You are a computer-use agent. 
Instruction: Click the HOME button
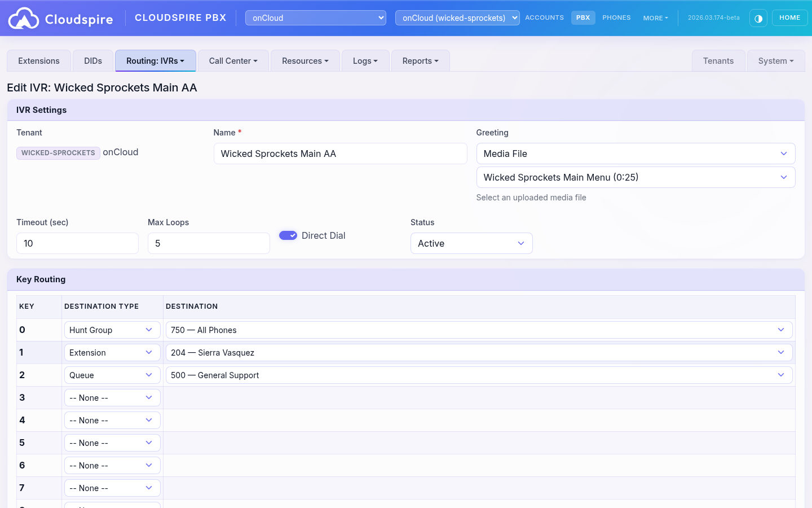pyautogui.click(x=789, y=17)
